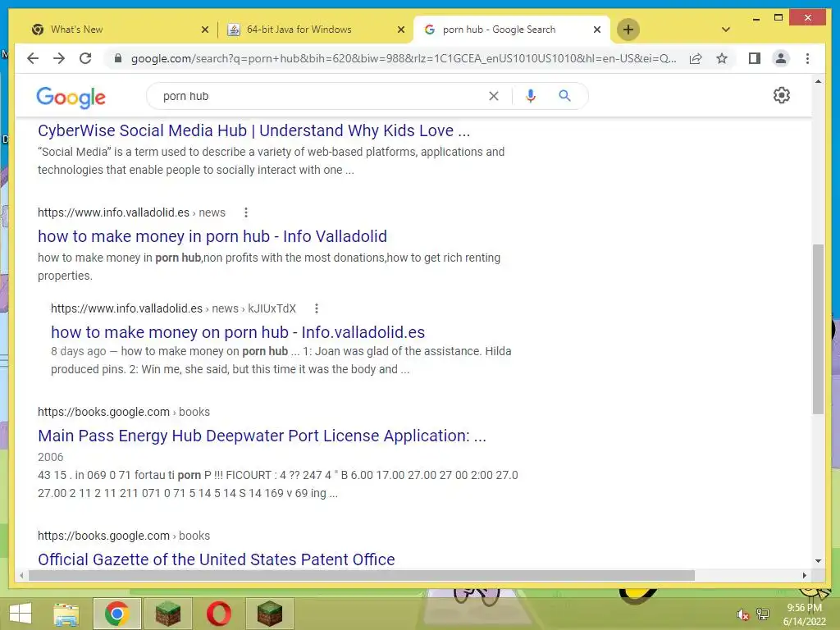Open the Windows Start menu
The image size is (840, 630).
(x=21, y=614)
